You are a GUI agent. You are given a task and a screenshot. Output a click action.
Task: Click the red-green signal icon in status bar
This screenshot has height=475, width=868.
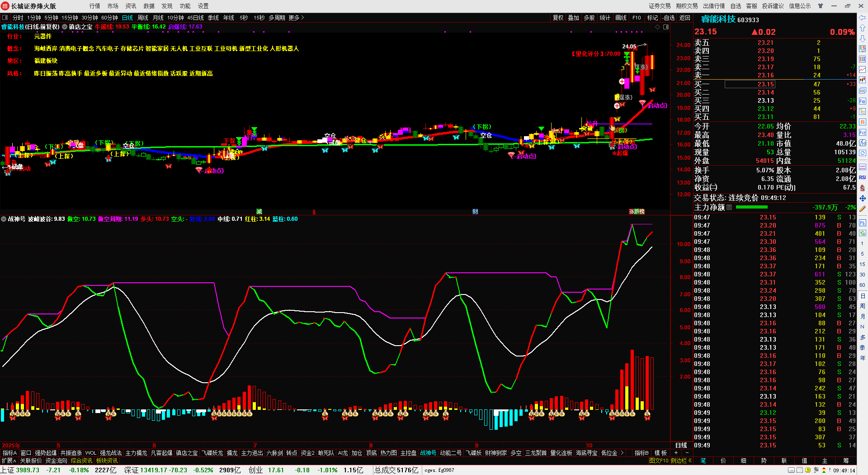(824, 470)
